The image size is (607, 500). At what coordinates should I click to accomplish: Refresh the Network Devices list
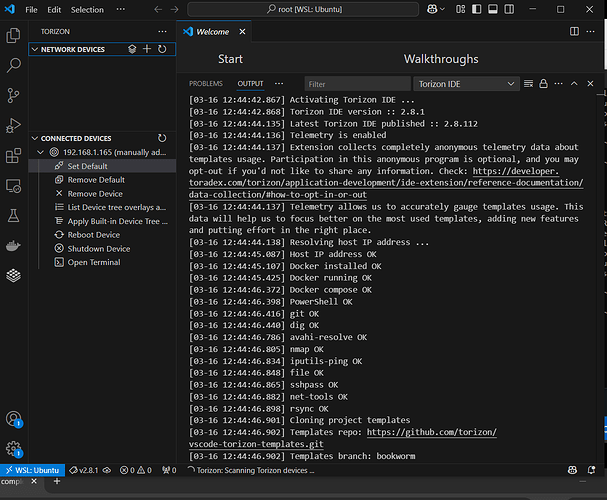[x=162, y=49]
